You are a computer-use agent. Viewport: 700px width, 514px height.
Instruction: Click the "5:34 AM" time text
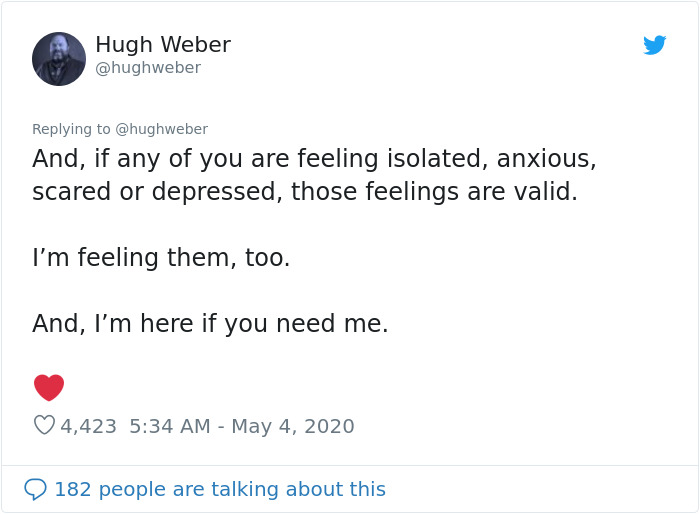coord(170,426)
